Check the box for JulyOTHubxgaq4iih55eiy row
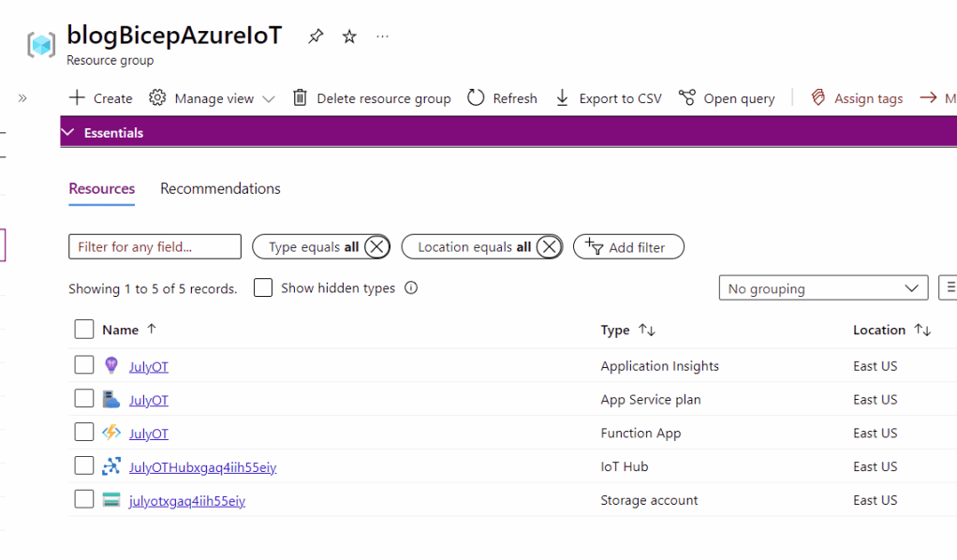This screenshot has height=560, width=957. [84, 466]
